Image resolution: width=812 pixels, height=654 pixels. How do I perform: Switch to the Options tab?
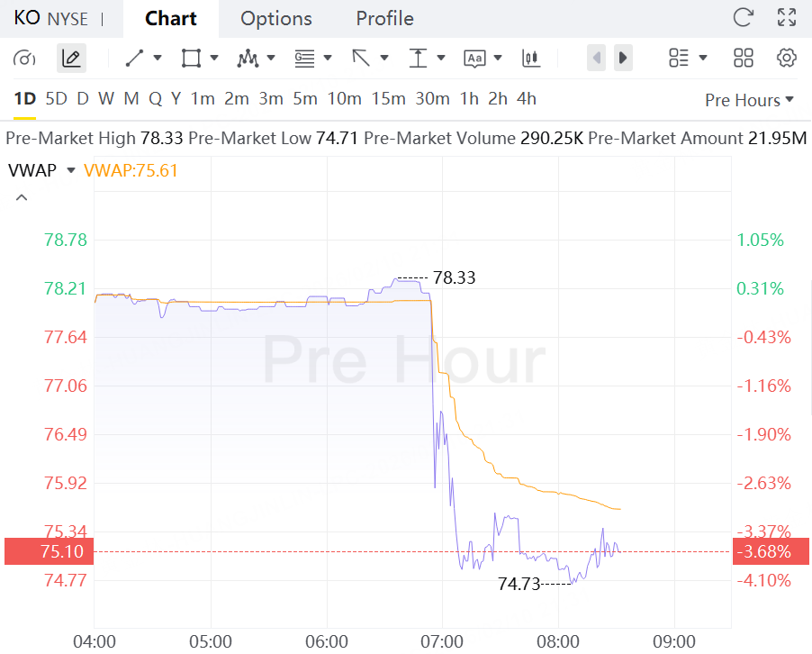pyautogui.click(x=276, y=18)
